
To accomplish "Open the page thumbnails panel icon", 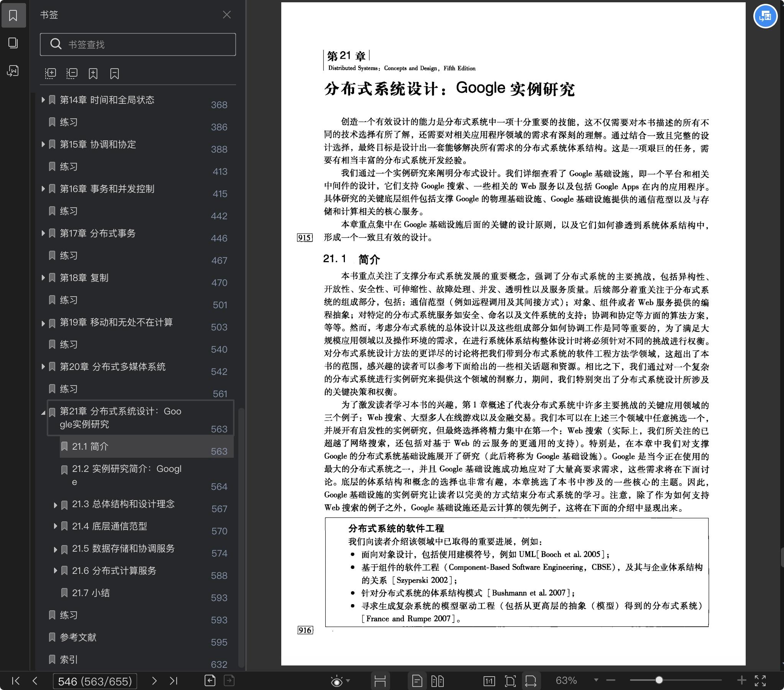I will (x=13, y=43).
